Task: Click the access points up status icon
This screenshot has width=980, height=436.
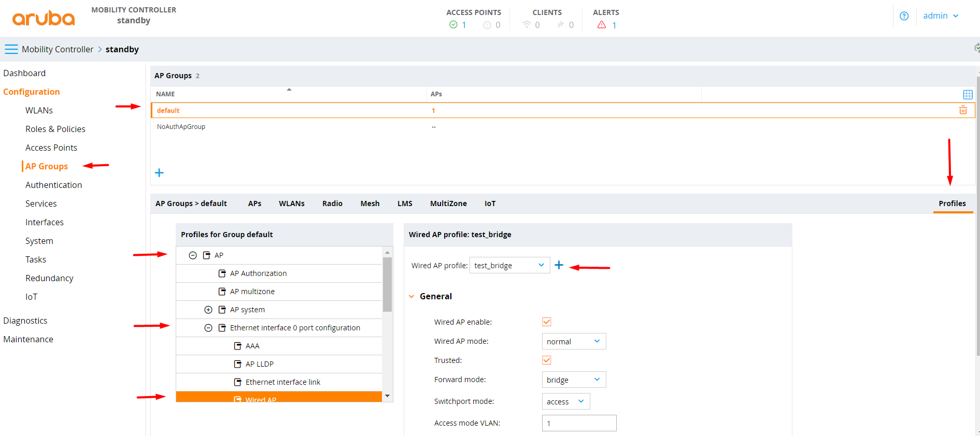Action: coord(453,25)
